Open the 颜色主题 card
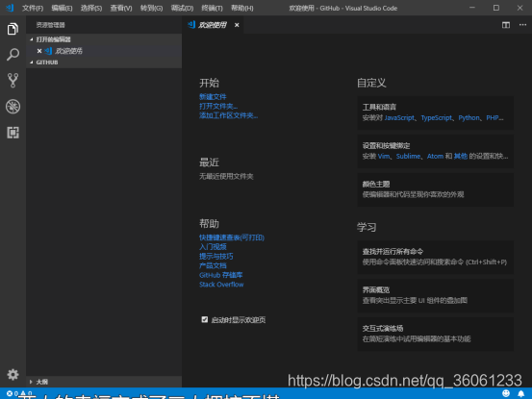 (x=435, y=189)
